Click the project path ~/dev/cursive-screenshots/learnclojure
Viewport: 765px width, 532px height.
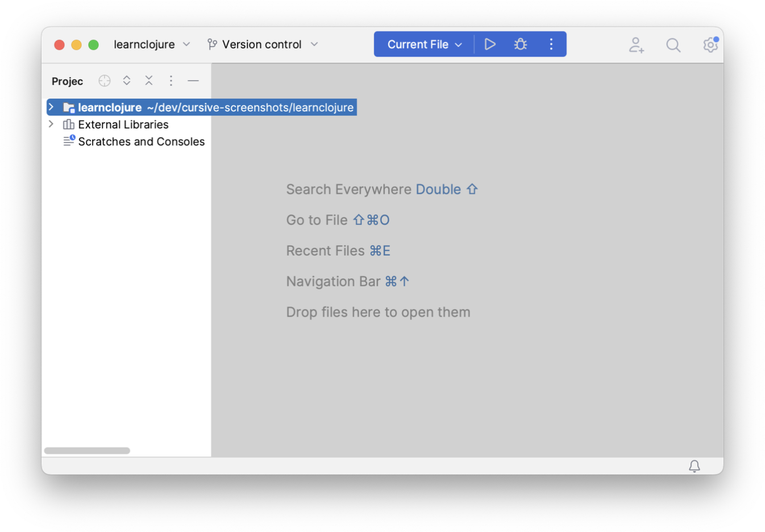(250, 107)
